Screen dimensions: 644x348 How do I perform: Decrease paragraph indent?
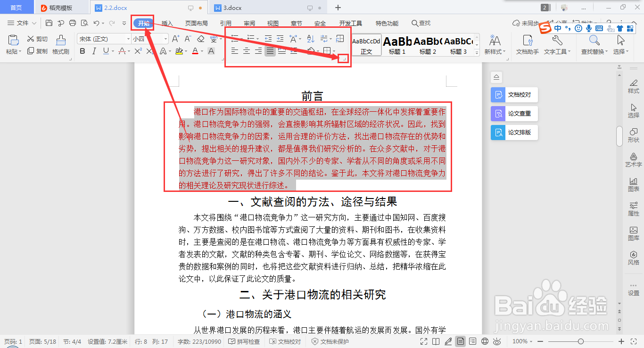click(x=268, y=39)
